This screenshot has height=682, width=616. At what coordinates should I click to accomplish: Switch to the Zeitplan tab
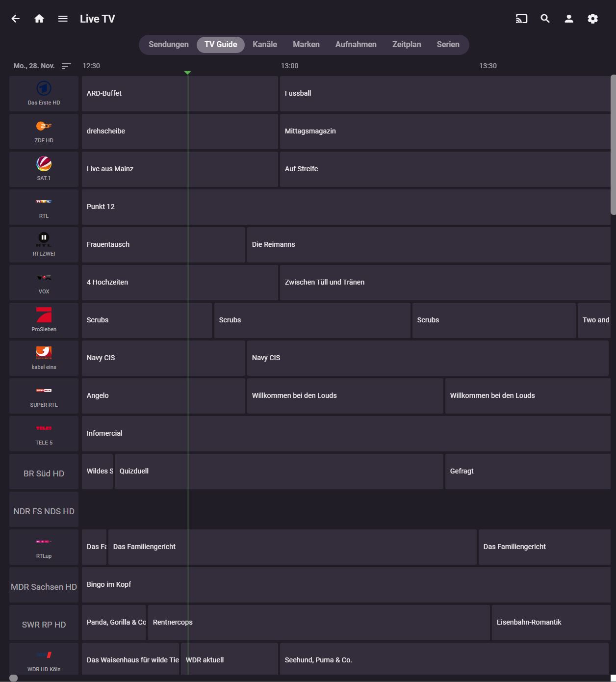click(407, 45)
